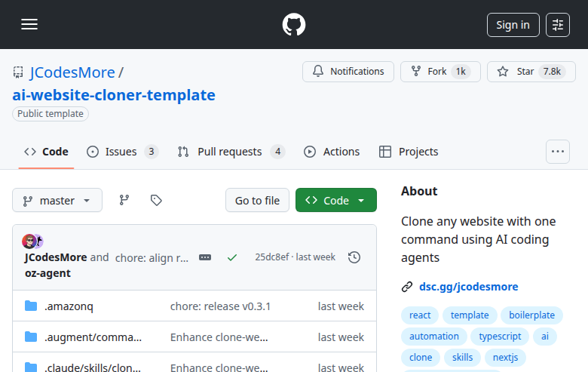Screen dimensions: 588x372
Task: Expand the green Code dropdown
Action: [336, 200]
